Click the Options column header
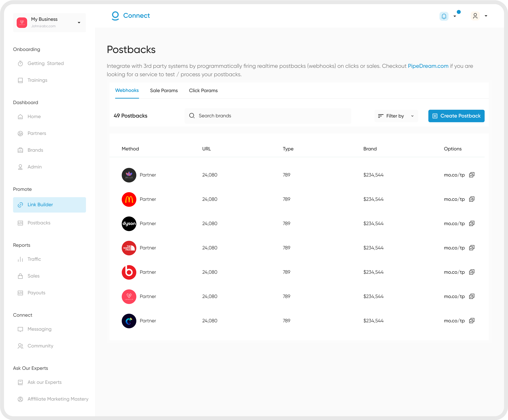The width and height of the screenshot is (508, 420). coord(453,149)
